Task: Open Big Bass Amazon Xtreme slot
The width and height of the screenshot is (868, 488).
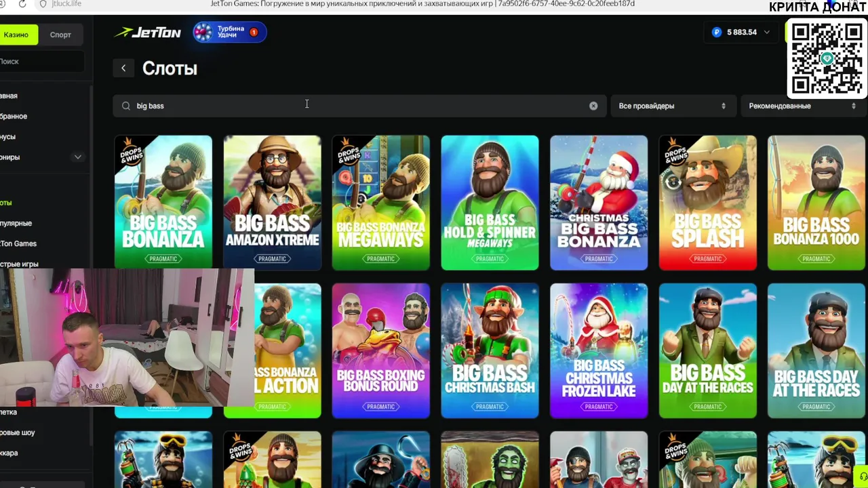Action: 272,203
